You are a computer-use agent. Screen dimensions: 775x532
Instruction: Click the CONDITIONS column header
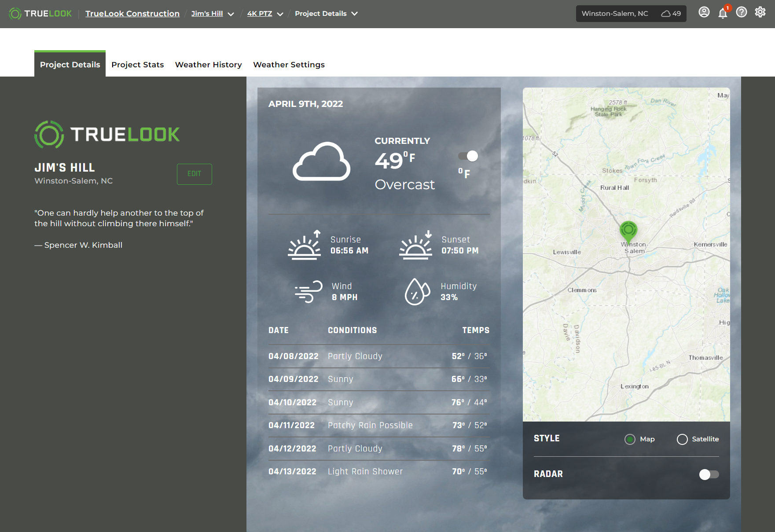[353, 330]
